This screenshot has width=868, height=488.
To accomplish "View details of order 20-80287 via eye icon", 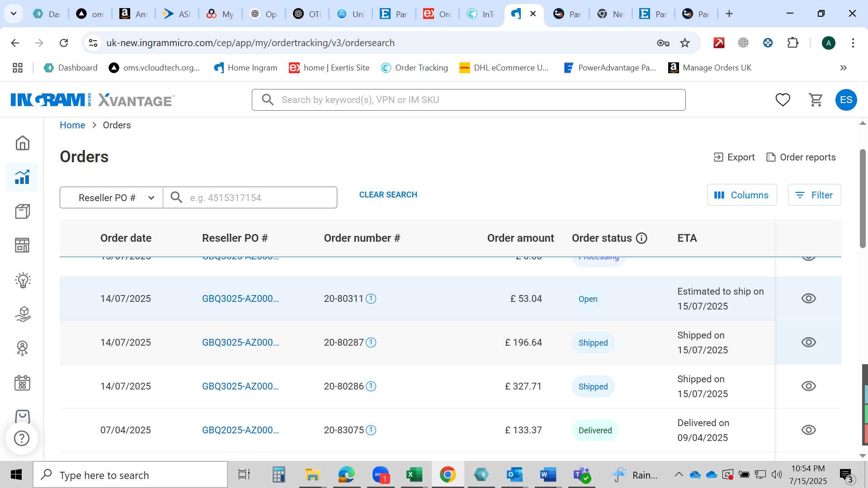I will [x=808, y=343].
